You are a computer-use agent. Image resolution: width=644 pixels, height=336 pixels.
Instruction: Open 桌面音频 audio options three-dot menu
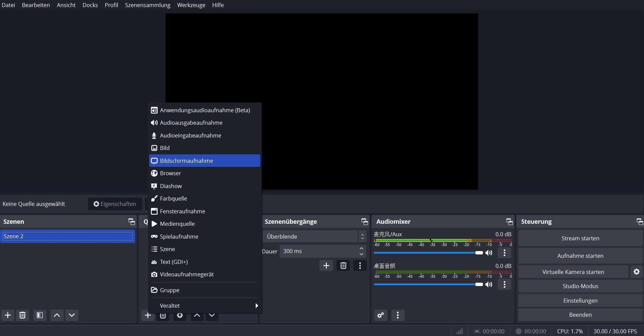coord(505,284)
